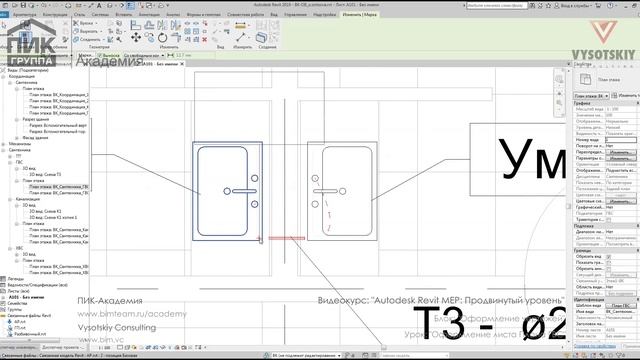Open the Архитектура ribbon tab
This screenshot has width=640, height=360.
click(x=24, y=14)
